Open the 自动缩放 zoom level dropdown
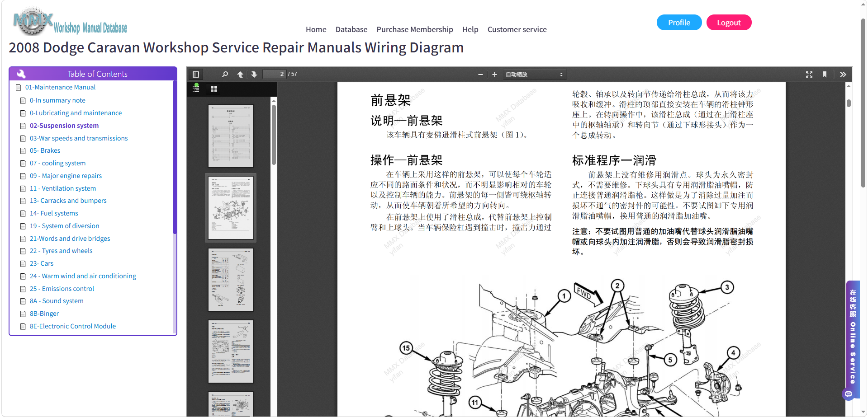Image resolution: width=868 pixels, height=417 pixels. click(x=534, y=75)
